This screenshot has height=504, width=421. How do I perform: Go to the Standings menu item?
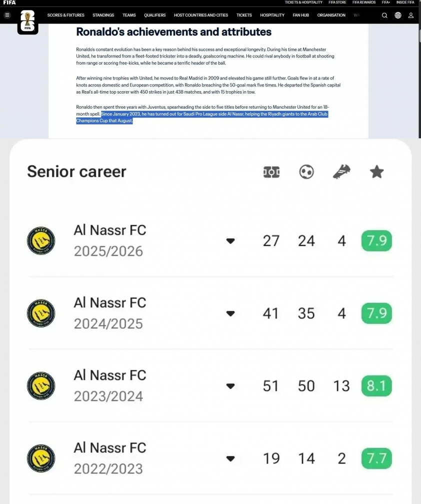click(x=103, y=15)
